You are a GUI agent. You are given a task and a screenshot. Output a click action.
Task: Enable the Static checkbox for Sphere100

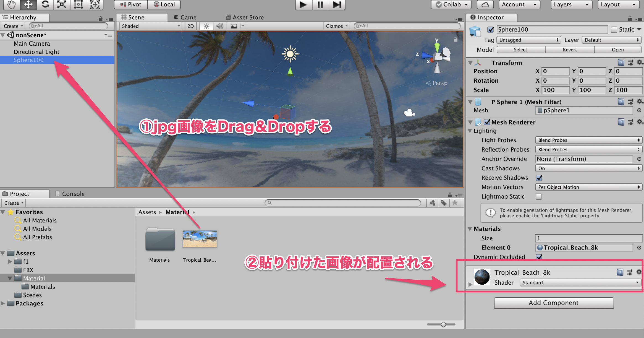click(x=614, y=29)
